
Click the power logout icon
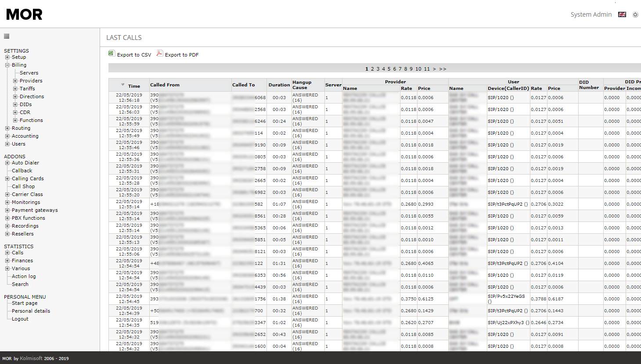pos(635,14)
